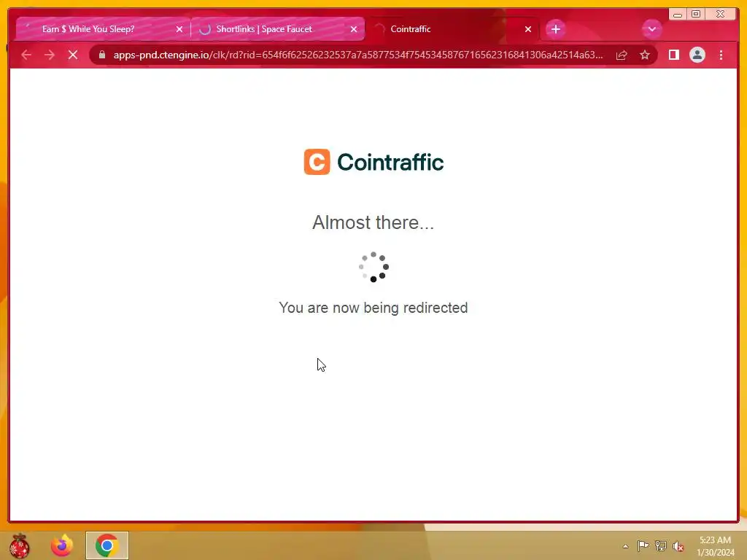
Task: Minimize the Chrome window
Action: (678, 14)
